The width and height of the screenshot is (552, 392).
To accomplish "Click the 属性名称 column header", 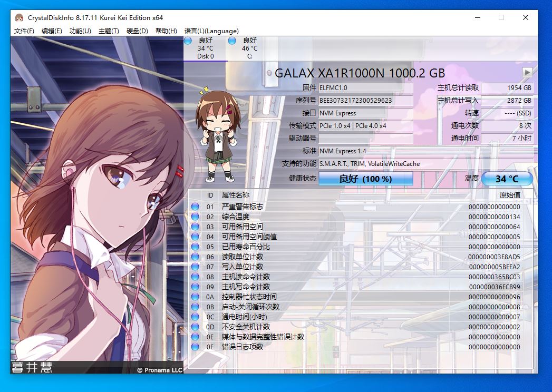I will 236,195.
